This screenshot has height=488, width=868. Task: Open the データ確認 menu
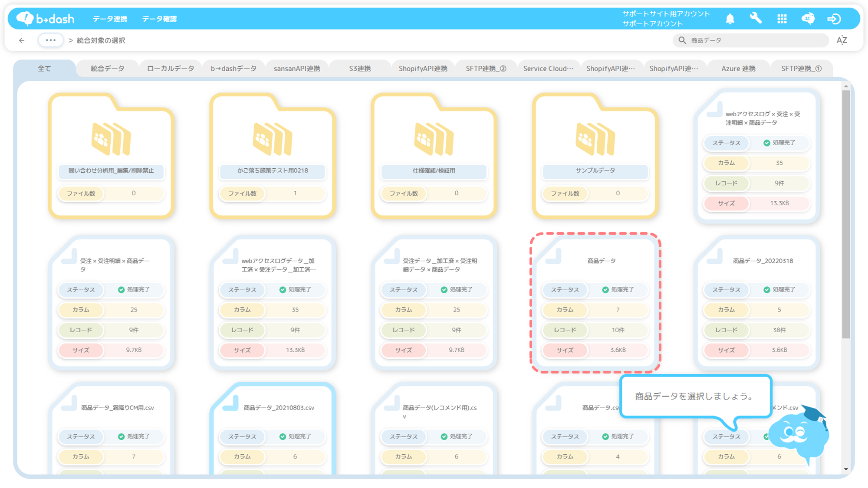[x=159, y=19]
